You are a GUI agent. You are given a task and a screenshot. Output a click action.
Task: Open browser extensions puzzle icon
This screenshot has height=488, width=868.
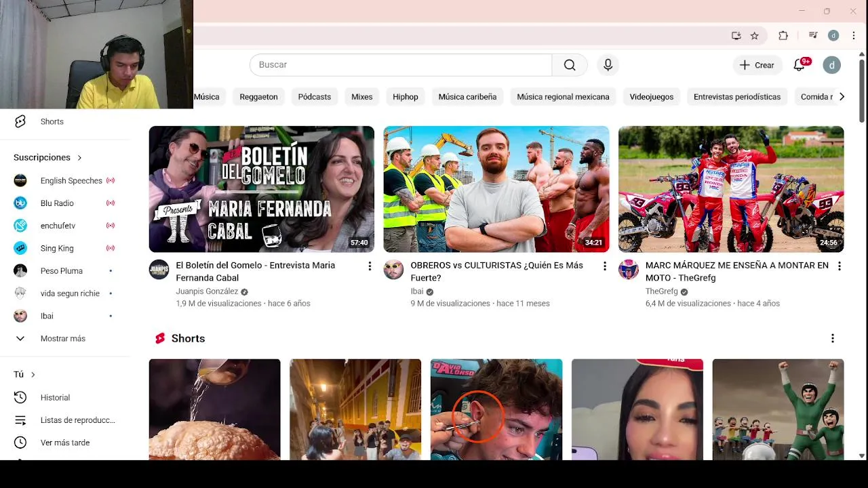pos(783,36)
